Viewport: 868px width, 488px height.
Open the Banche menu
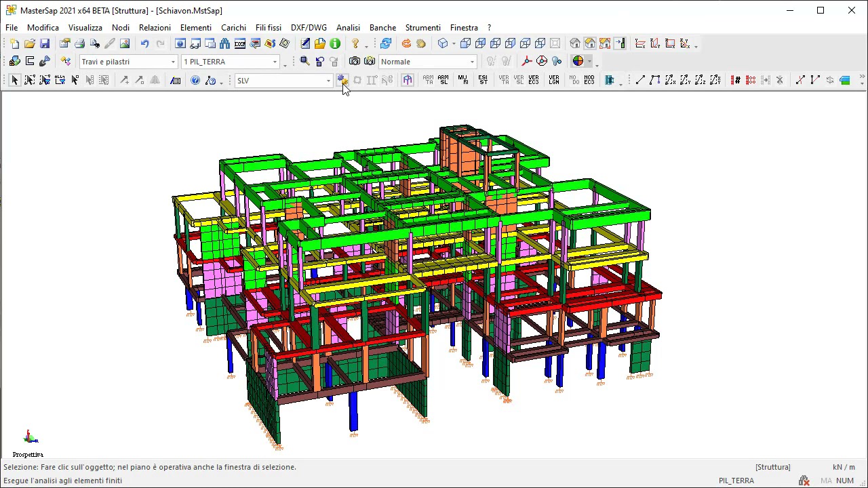point(382,28)
